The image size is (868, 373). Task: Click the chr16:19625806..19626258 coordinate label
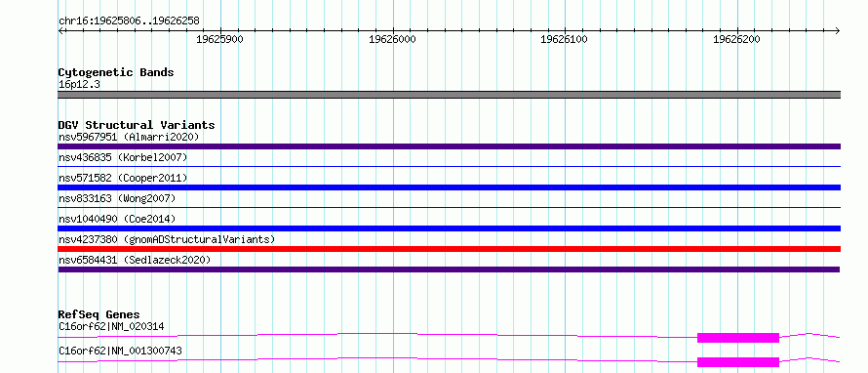point(129,21)
